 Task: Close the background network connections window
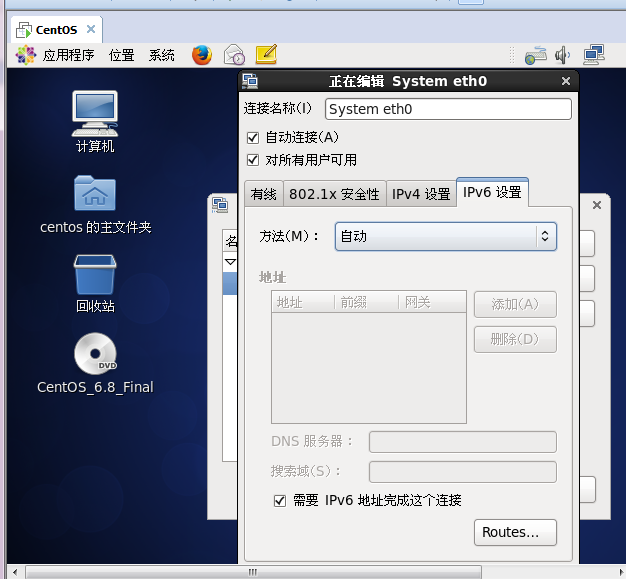(597, 205)
